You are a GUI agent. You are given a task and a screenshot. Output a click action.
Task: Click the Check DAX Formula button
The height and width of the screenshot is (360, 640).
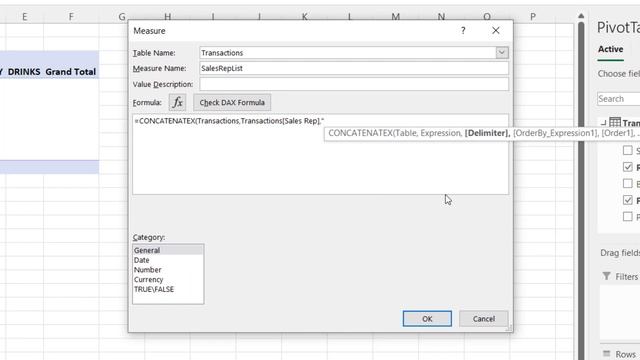pyautogui.click(x=232, y=102)
